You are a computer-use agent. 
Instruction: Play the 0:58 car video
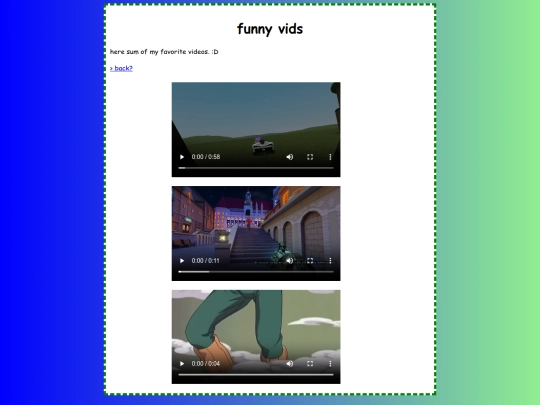coord(182,157)
